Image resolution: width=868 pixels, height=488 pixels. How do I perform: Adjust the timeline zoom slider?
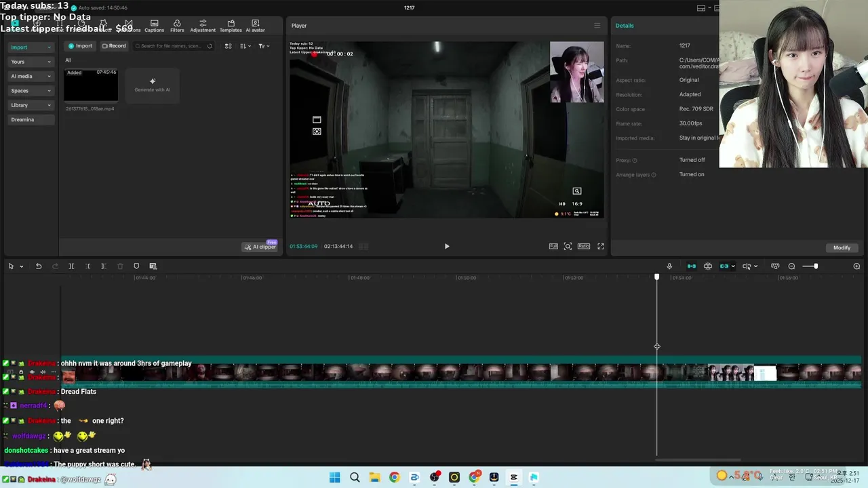tap(810, 266)
